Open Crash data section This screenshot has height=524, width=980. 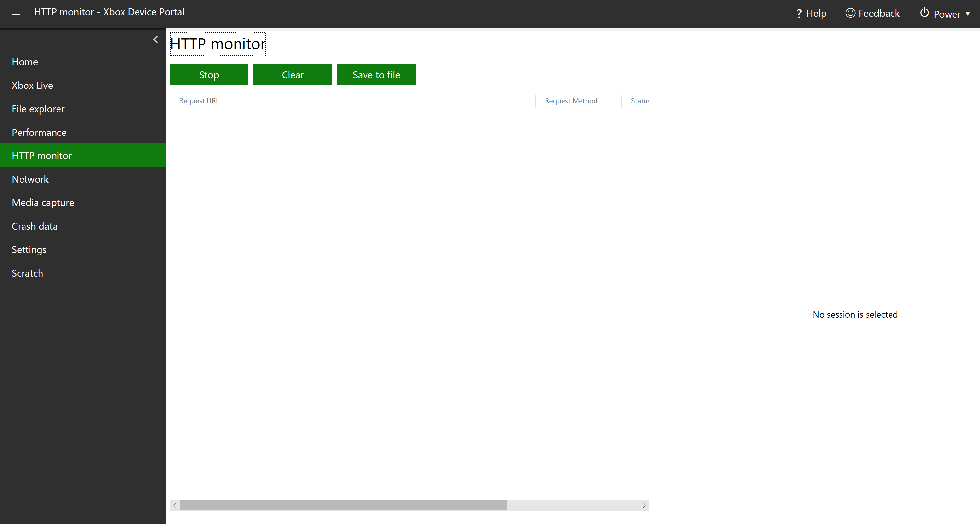pyautogui.click(x=34, y=225)
